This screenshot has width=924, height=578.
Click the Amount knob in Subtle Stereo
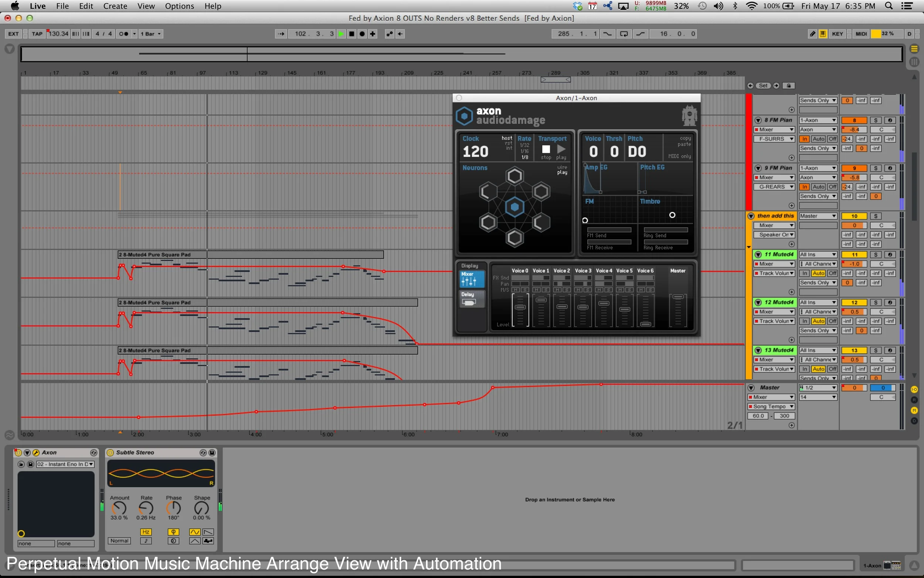coord(119,508)
